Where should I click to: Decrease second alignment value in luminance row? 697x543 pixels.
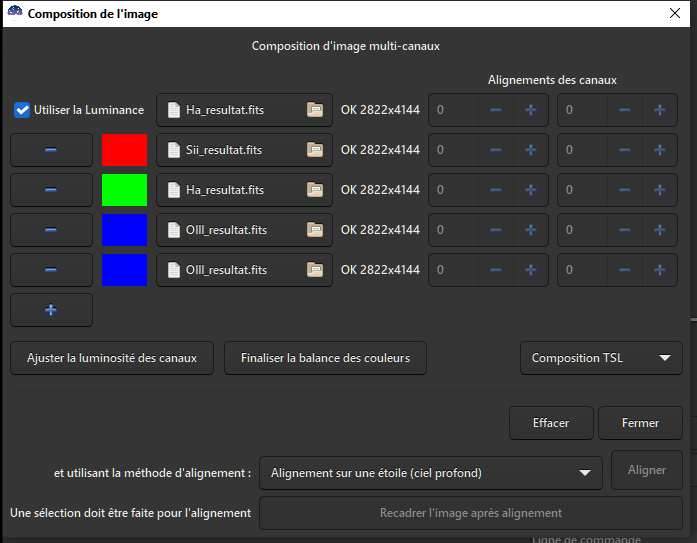pyautogui.click(x=625, y=110)
